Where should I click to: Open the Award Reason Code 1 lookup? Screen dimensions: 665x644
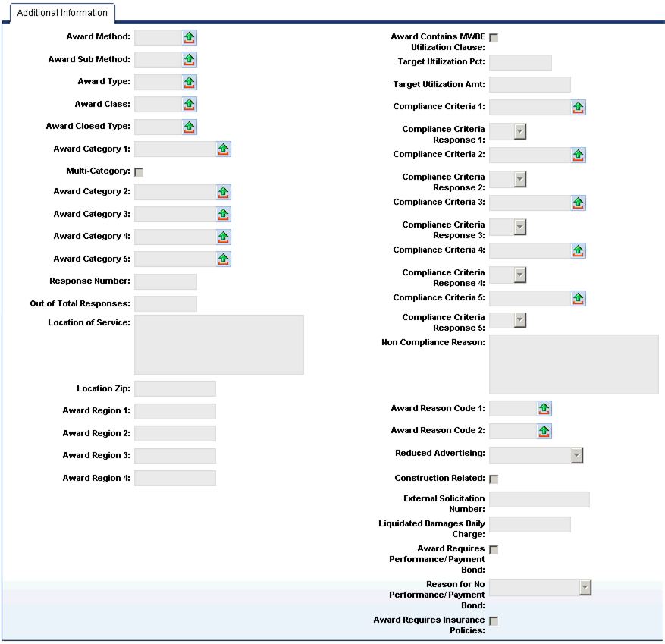tap(544, 409)
